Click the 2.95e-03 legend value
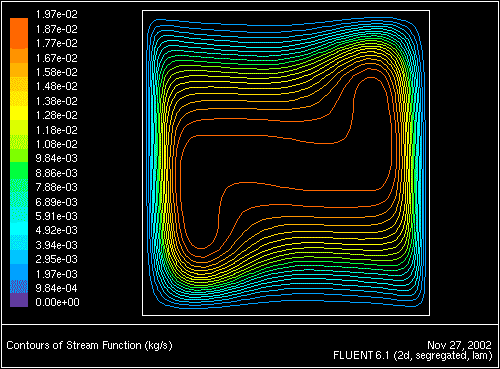Viewport: 500px width, 369px height. click(x=57, y=259)
